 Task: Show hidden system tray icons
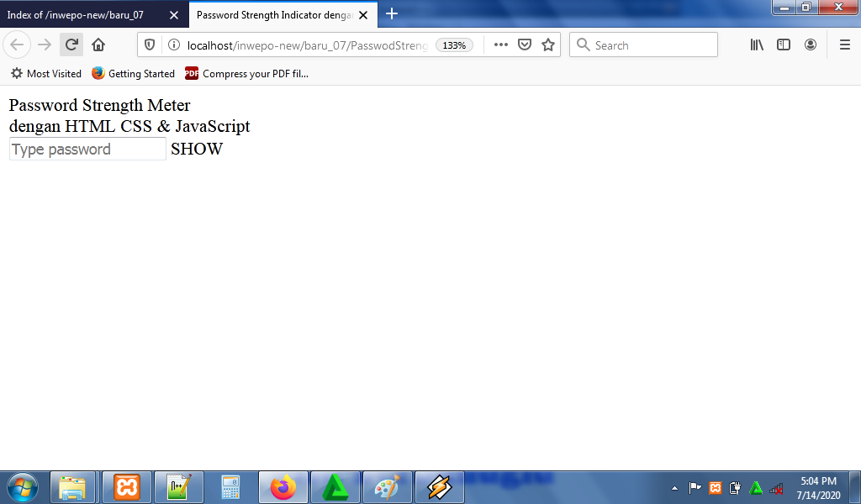675,487
